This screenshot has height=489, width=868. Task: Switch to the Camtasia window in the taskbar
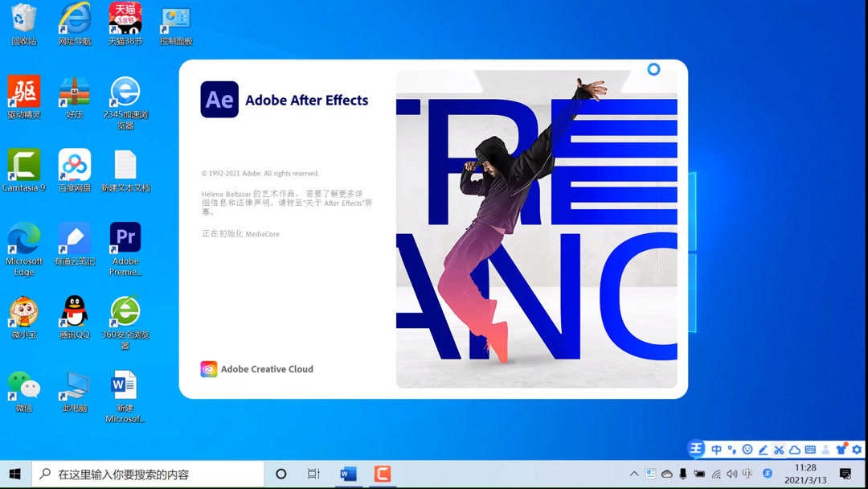tap(383, 474)
